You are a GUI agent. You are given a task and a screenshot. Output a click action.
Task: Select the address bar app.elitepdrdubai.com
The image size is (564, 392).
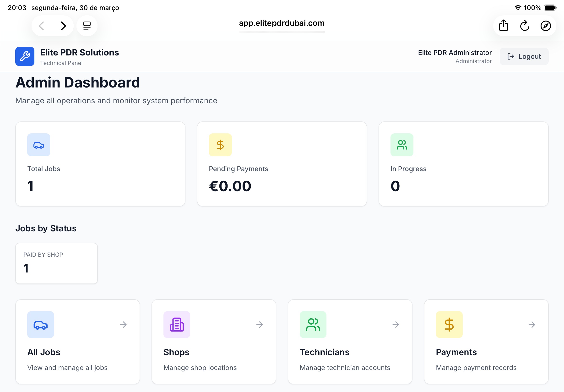point(282,23)
